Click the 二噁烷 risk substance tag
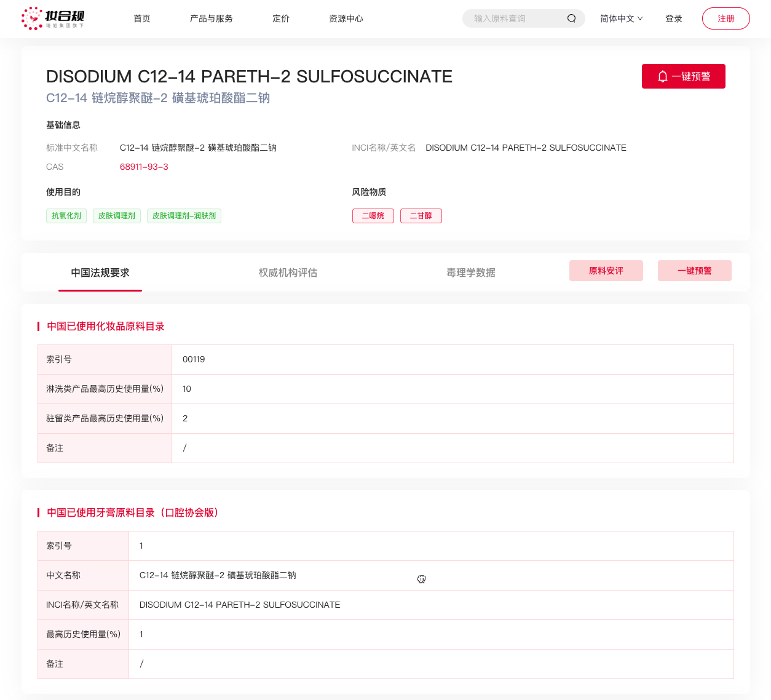 [x=373, y=216]
